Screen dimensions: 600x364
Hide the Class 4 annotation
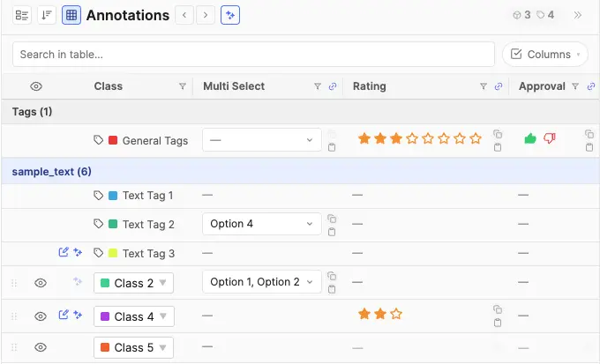click(x=41, y=316)
